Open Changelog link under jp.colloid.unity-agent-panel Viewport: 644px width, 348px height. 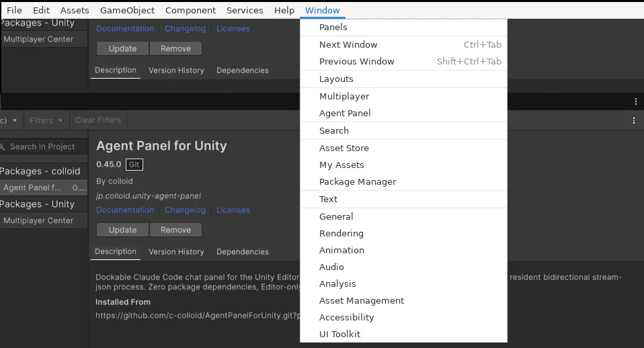(x=186, y=210)
